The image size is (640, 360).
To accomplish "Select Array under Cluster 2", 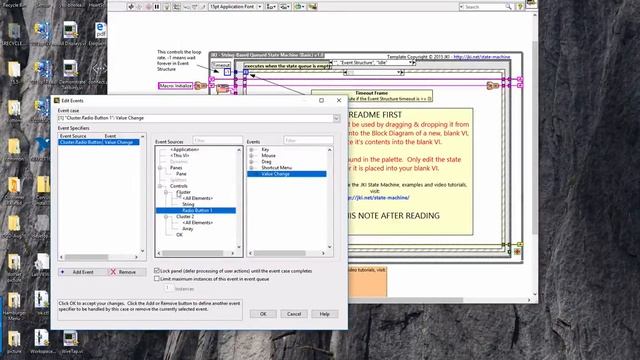I will point(188,229).
